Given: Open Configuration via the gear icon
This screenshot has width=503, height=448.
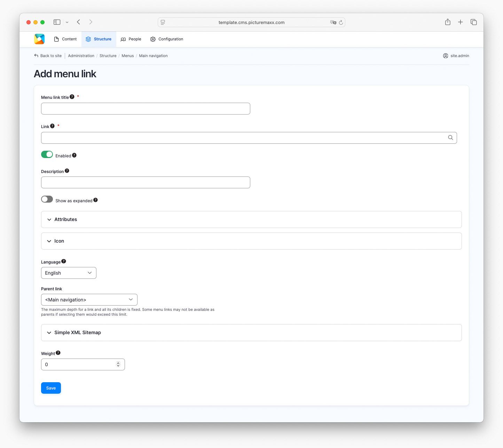Looking at the screenshot, I should 153,39.
